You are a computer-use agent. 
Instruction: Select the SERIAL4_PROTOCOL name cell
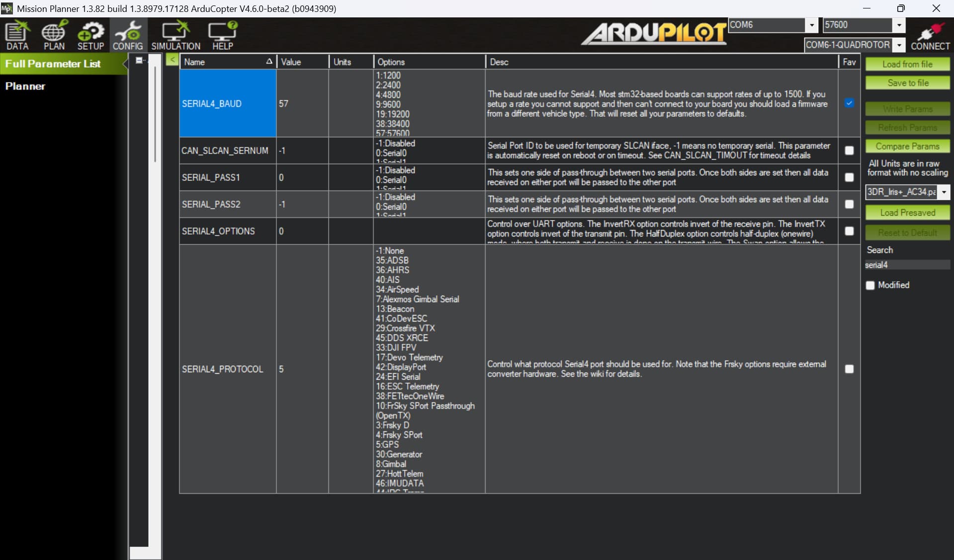(x=228, y=369)
